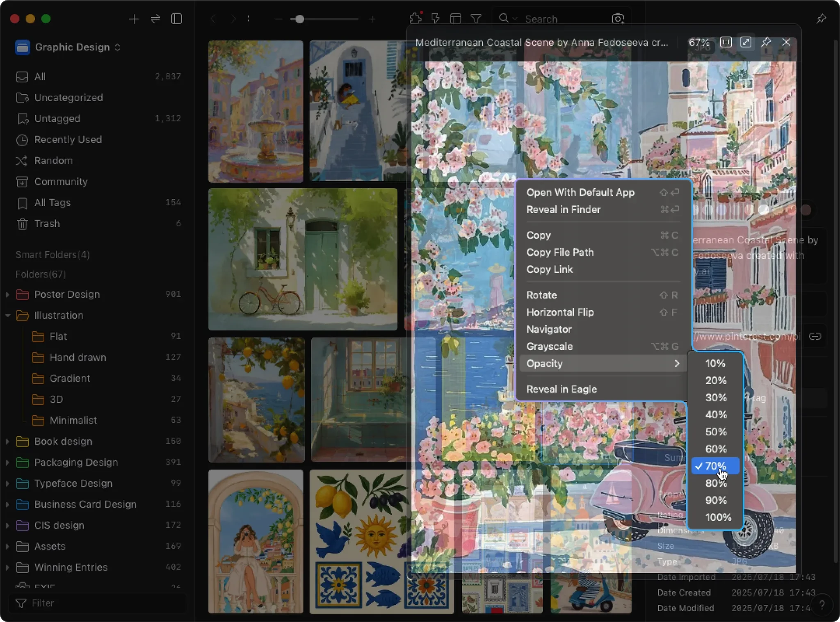840x622 pixels.
Task: Click the expand preview window icon
Action: point(746,42)
